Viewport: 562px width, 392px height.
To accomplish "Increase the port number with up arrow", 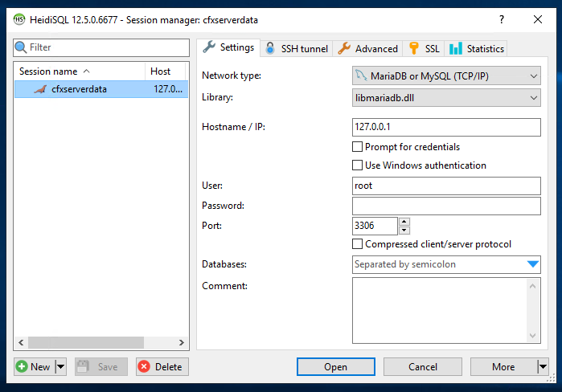I will 404,222.
